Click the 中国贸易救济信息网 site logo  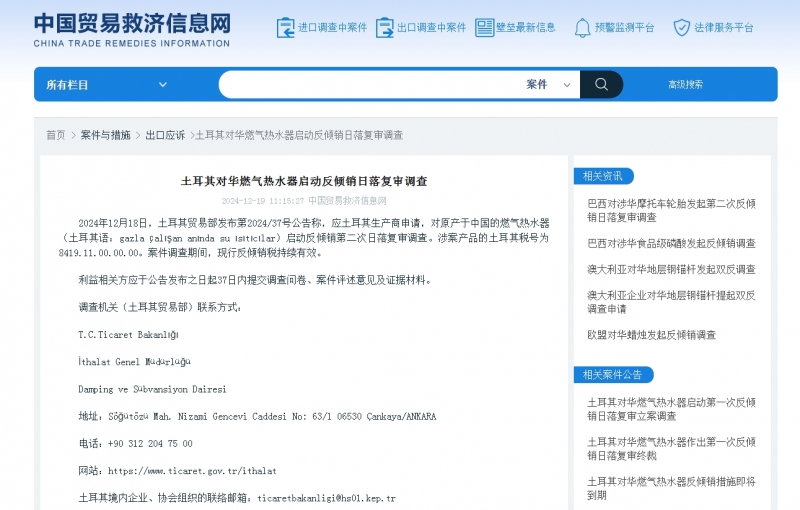(x=132, y=28)
